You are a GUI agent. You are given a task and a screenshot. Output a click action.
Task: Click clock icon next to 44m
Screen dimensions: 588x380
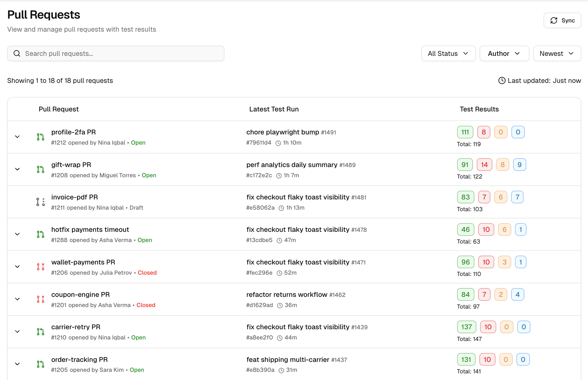pyautogui.click(x=280, y=338)
